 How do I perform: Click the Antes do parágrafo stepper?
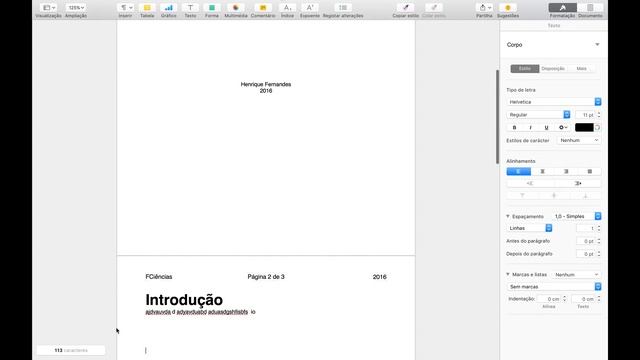coord(599,241)
